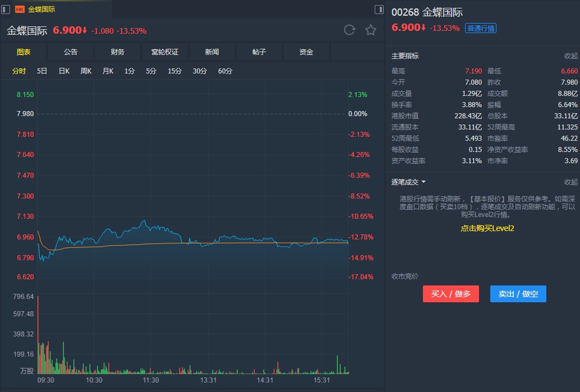Collapse the 逐笔成交 section via 收起
This screenshot has width=580, height=392.
pyautogui.click(x=570, y=182)
